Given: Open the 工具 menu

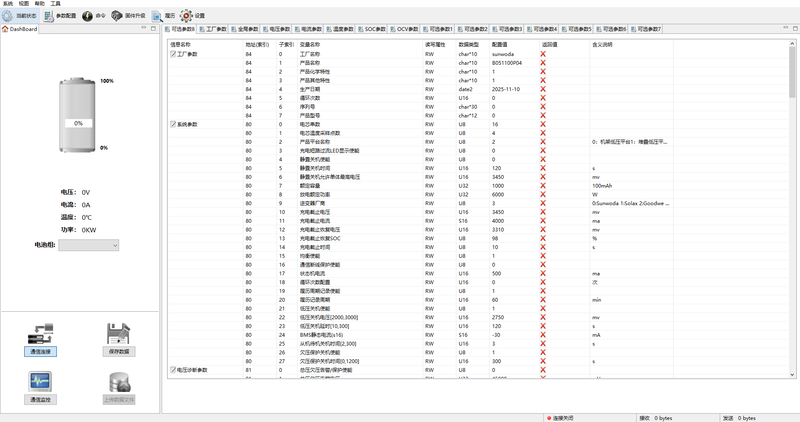Looking at the screenshot, I should pos(55,4).
